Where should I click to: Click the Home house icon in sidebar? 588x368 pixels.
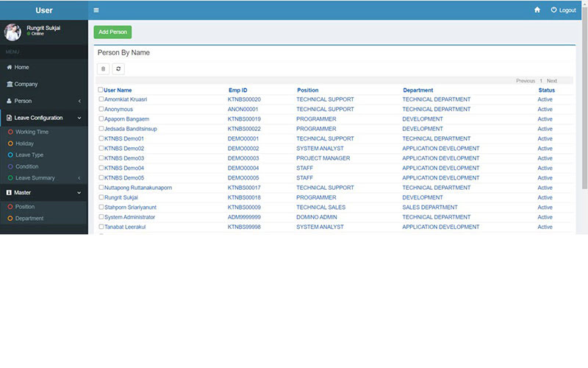tap(10, 67)
